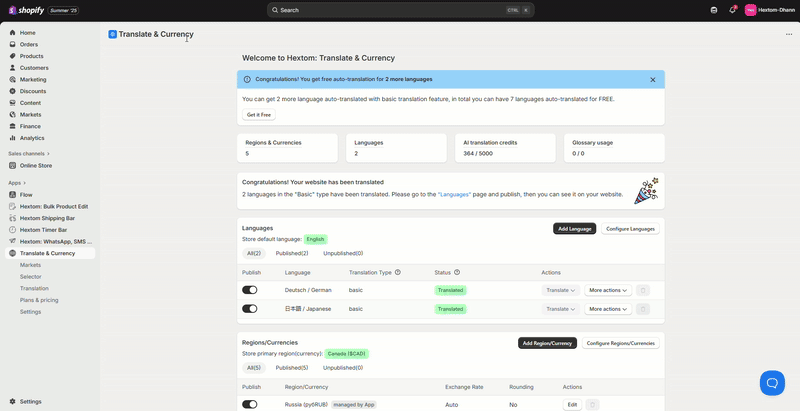This screenshot has height=411, width=800.
Task: Open Shopify Settings gear
Action: coord(13,402)
